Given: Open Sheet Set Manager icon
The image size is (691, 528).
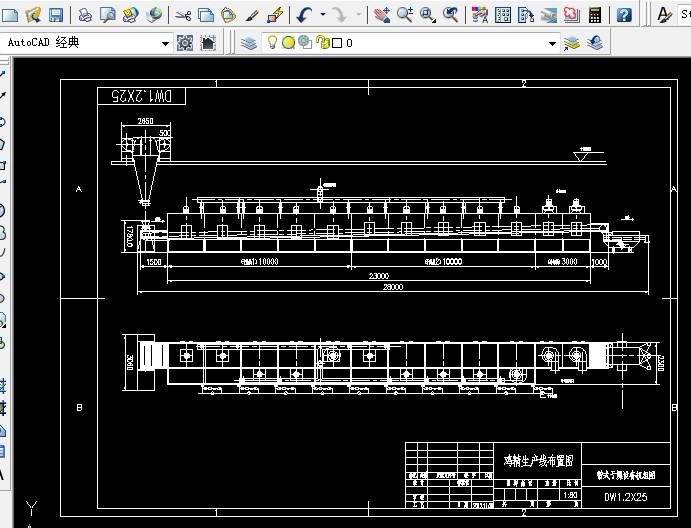Looking at the screenshot, I should point(549,15).
